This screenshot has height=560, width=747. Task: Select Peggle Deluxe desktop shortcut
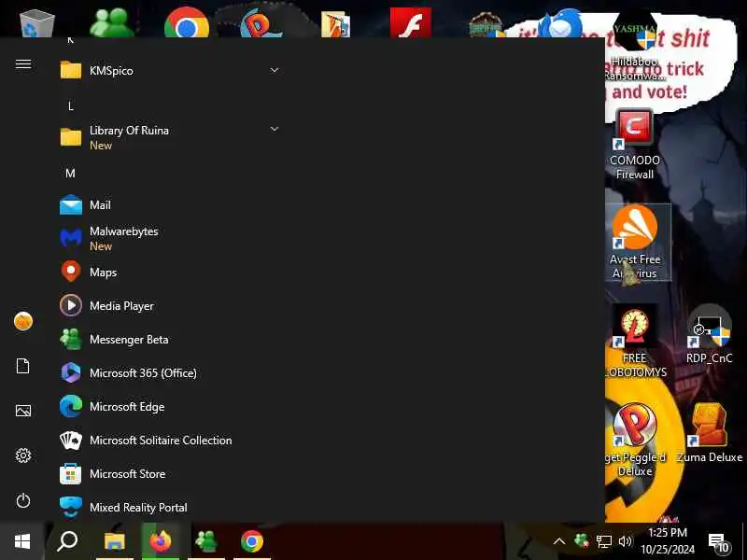(x=635, y=440)
